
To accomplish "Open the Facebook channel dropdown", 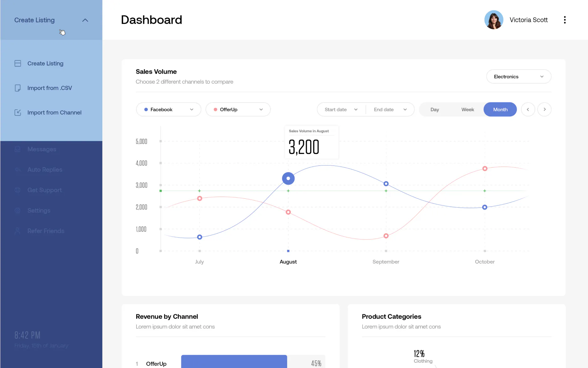I will (x=168, y=109).
